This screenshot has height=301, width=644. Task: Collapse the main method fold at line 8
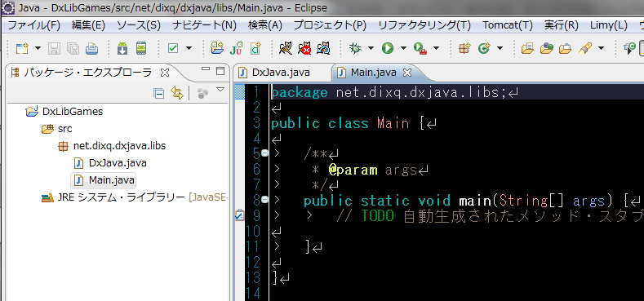(x=264, y=200)
